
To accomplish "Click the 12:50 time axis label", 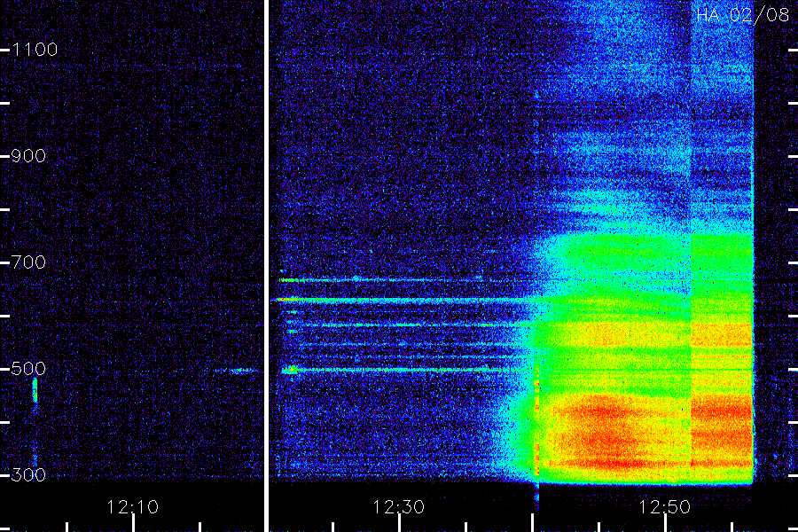I will (665, 507).
